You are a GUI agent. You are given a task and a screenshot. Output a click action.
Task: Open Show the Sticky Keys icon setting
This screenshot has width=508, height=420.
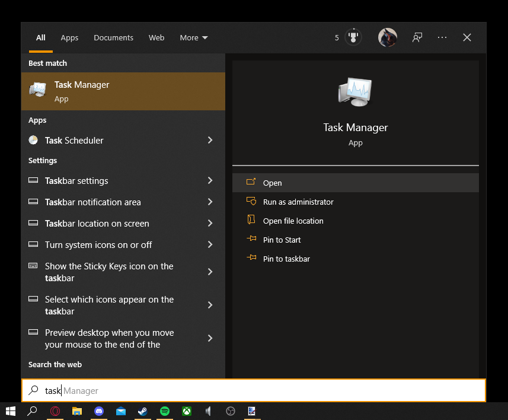pyautogui.click(x=123, y=272)
